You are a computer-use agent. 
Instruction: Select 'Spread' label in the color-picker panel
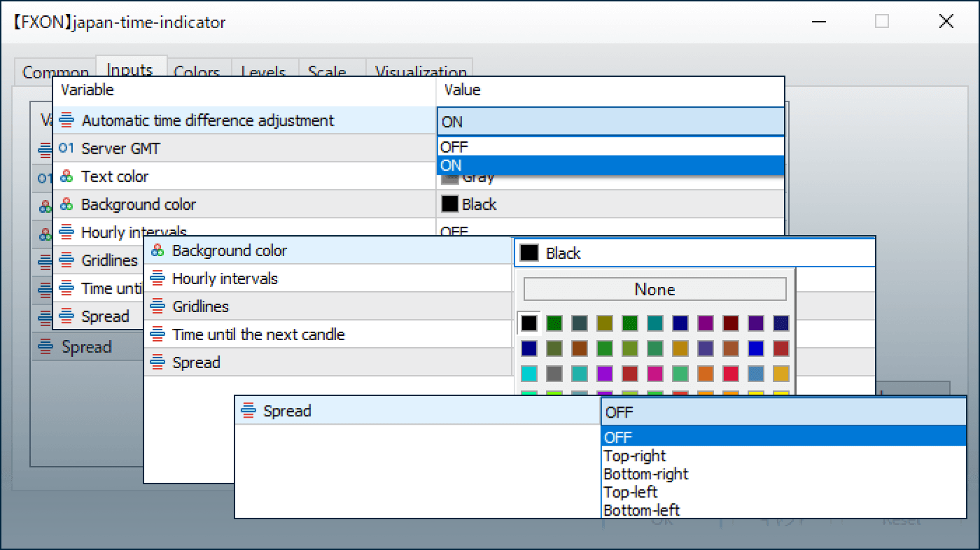[196, 362]
